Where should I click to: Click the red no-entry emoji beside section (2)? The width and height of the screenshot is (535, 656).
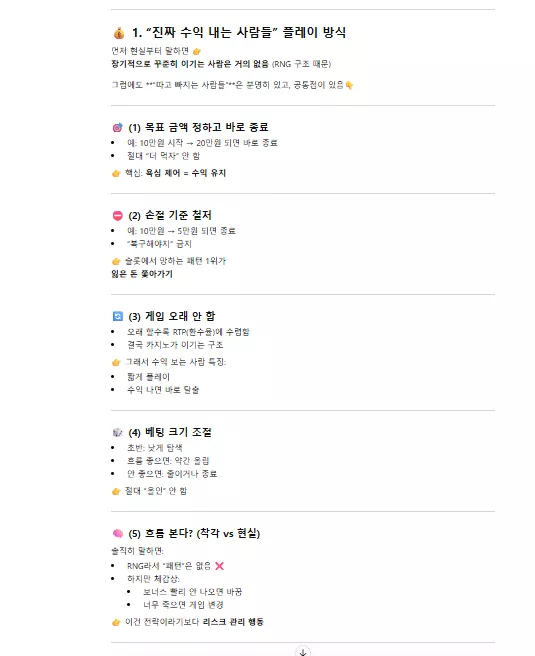[118, 216]
